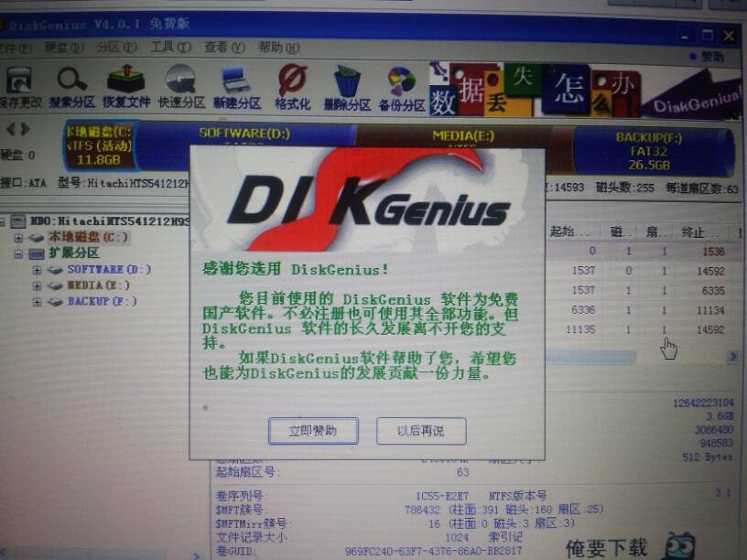Open the 备份分区 backup partition tool
This screenshot has width=747, height=560.
[x=402, y=91]
